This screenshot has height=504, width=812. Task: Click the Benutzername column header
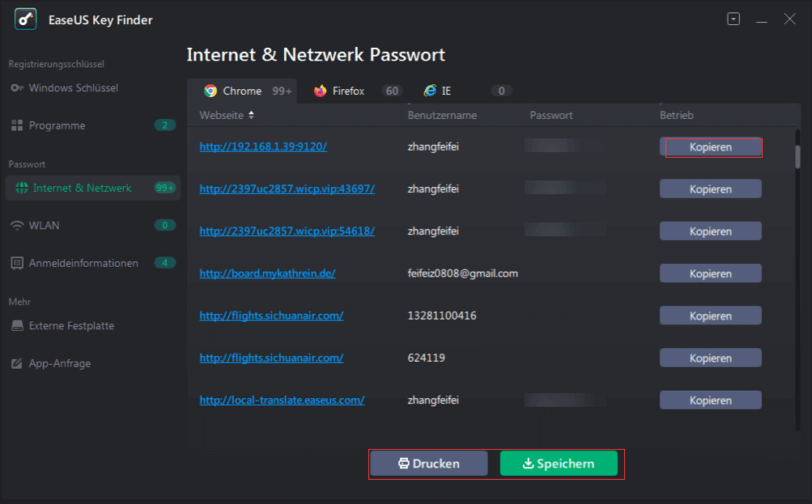coord(442,115)
